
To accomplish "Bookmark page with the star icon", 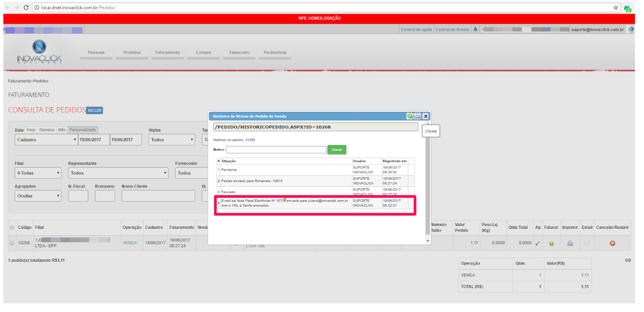I will 616,8.
